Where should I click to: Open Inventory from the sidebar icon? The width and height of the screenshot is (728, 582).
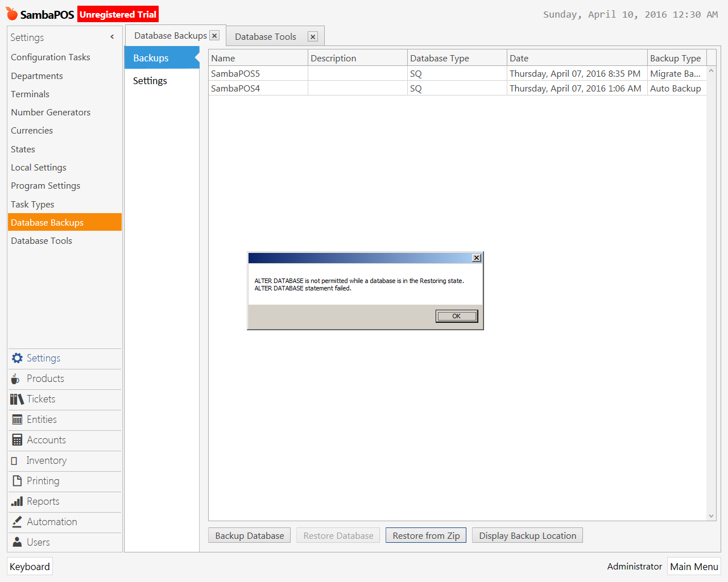coord(16,460)
